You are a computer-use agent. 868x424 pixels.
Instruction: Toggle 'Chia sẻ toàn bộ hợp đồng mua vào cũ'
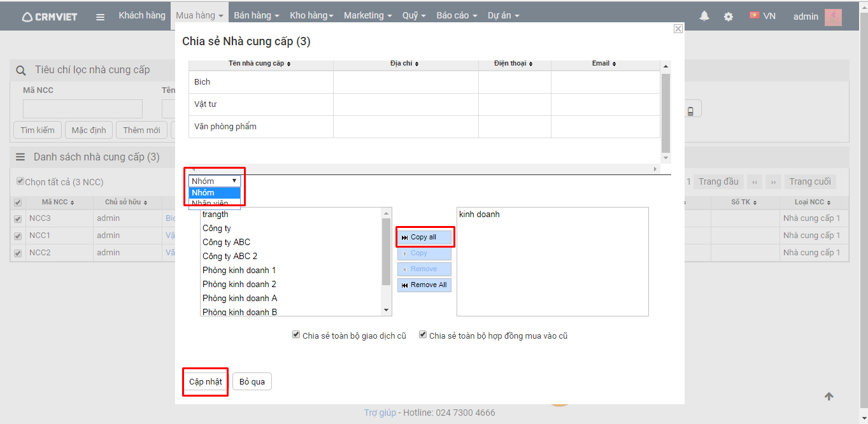423,335
